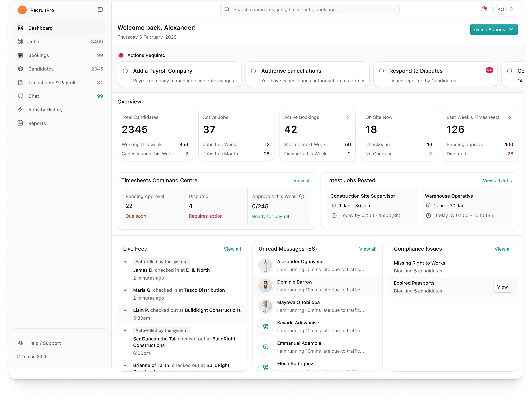Focus the search candidates field
Image resolution: width=532 pixels, height=404 pixels.
coord(310,9)
